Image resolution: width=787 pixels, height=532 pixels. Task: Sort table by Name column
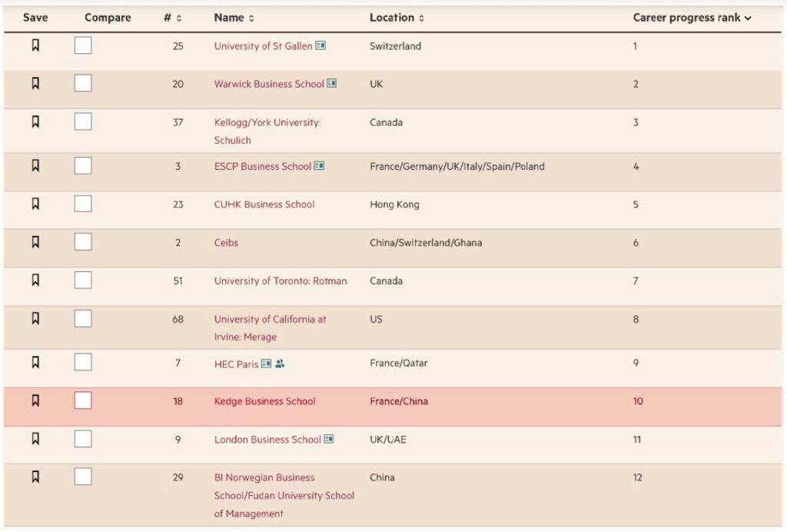(x=234, y=18)
